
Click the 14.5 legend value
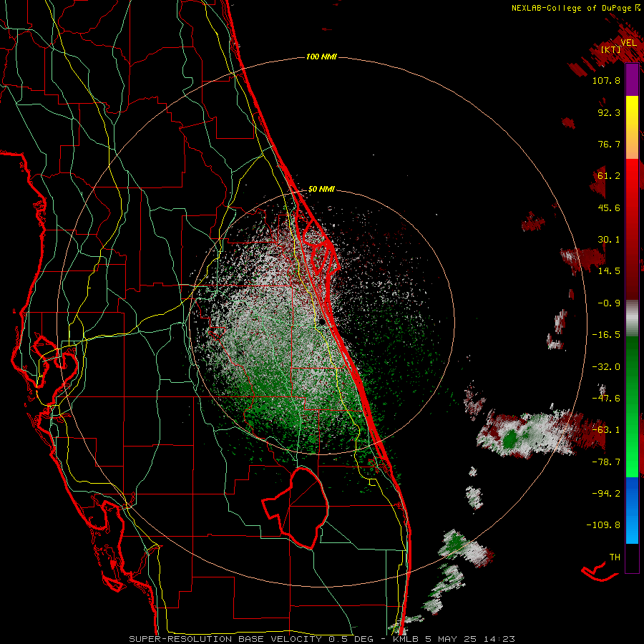coord(609,271)
